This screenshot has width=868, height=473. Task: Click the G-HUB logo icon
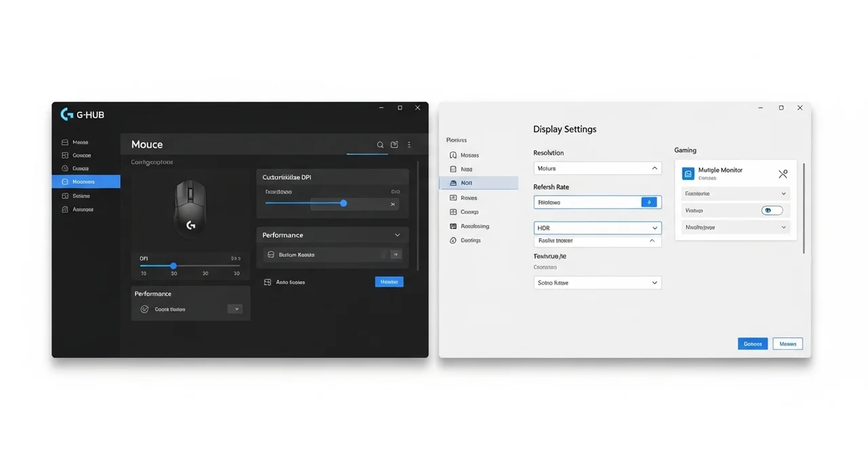click(x=66, y=115)
